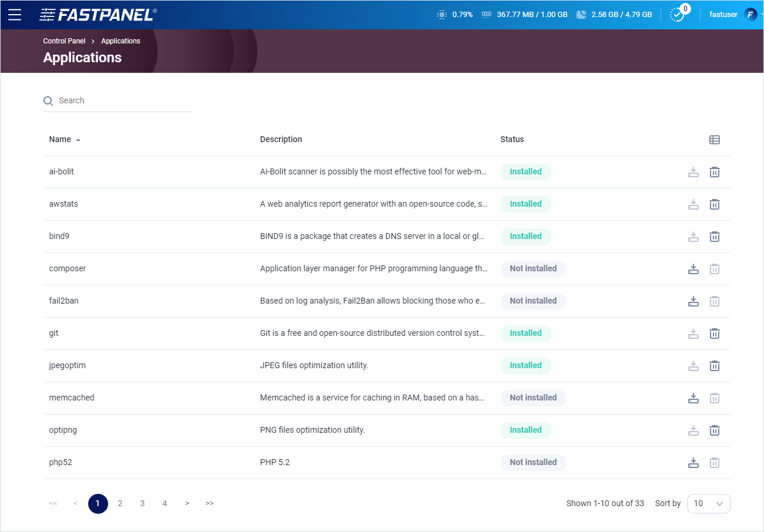Focus the Search input field
The image size is (764, 532).
118,100
